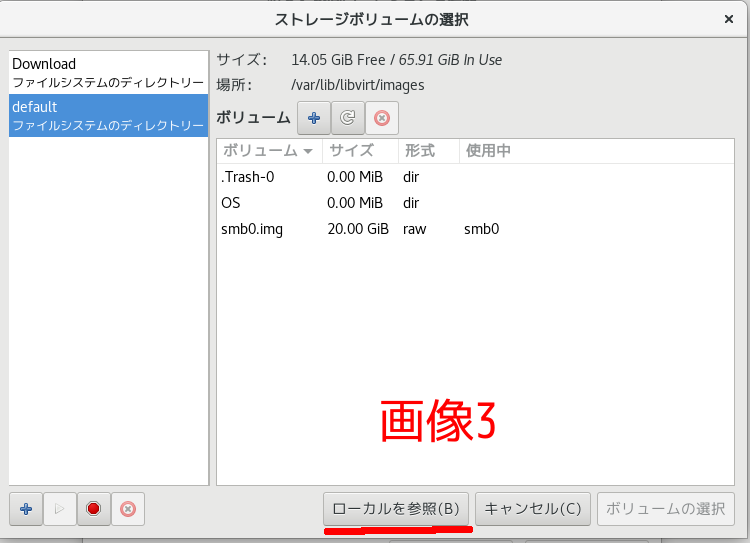Add a new storage pool
Image resolution: width=750 pixels, height=543 pixels.
tap(26, 509)
